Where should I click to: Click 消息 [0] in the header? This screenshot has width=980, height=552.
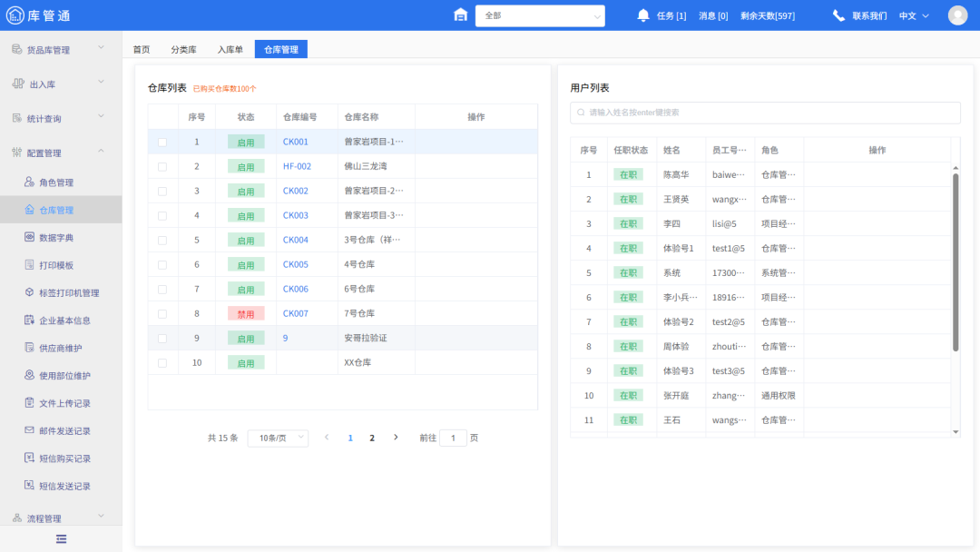713,15
